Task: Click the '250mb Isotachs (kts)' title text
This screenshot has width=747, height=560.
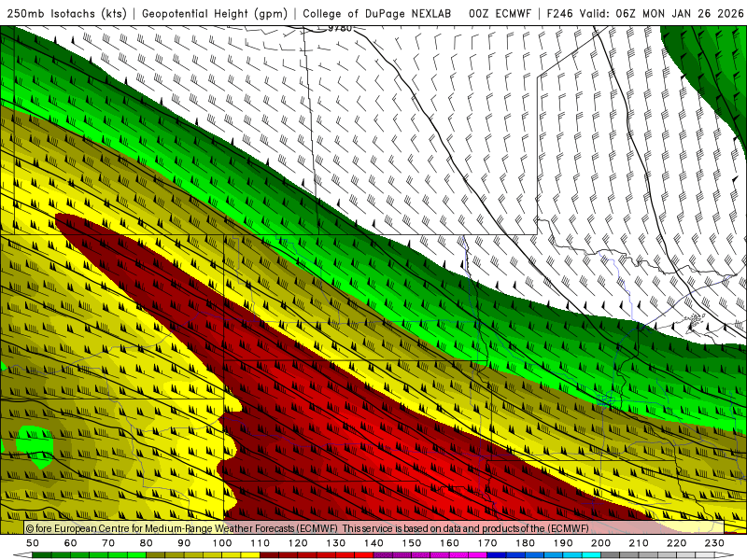Action: pyautogui.click(x=66, y=14)
